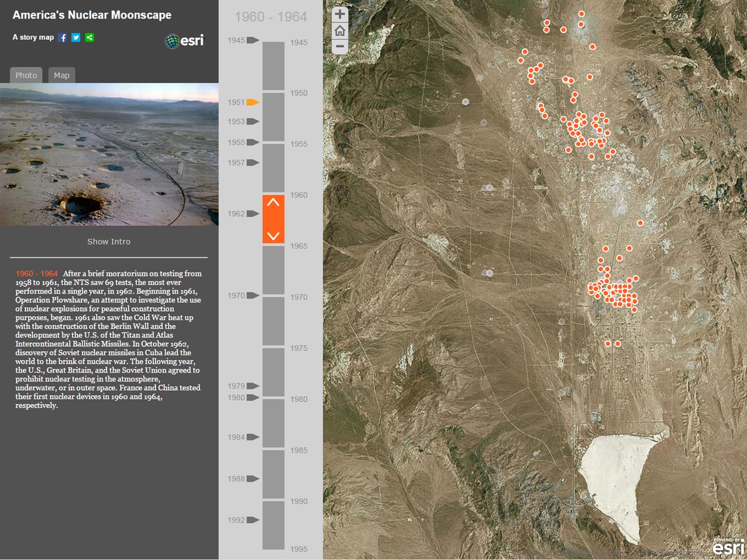Reset map to home extent
This screenshot has width=747, height=560.
click(x=340, y=30)
